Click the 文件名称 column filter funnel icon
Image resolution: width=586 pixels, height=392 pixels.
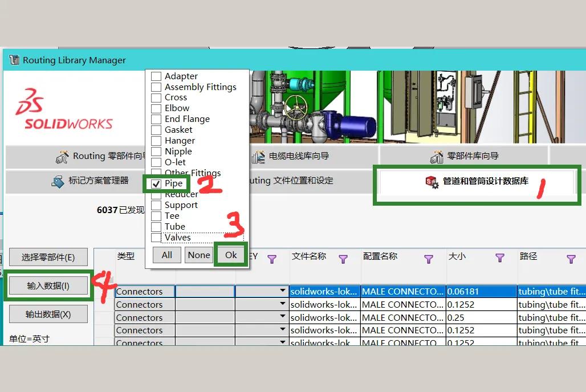point(344,259)
